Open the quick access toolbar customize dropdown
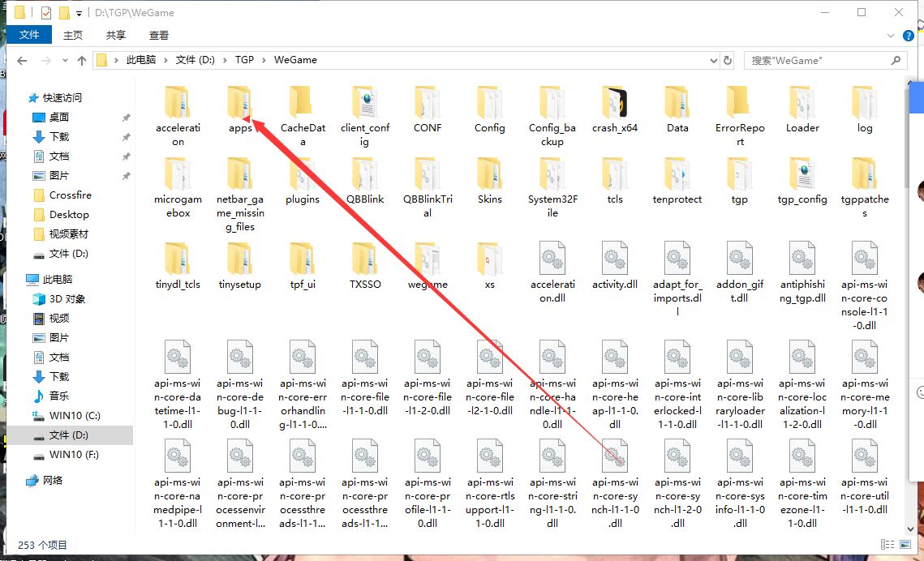The height and width of the screenshot is (561, 924). (79, 13)
